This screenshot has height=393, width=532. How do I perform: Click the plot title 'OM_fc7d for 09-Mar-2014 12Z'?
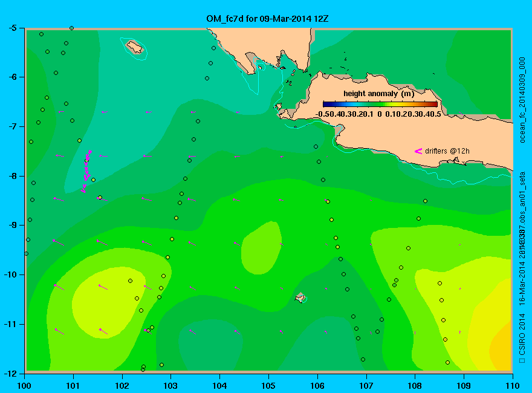(267, 19)
